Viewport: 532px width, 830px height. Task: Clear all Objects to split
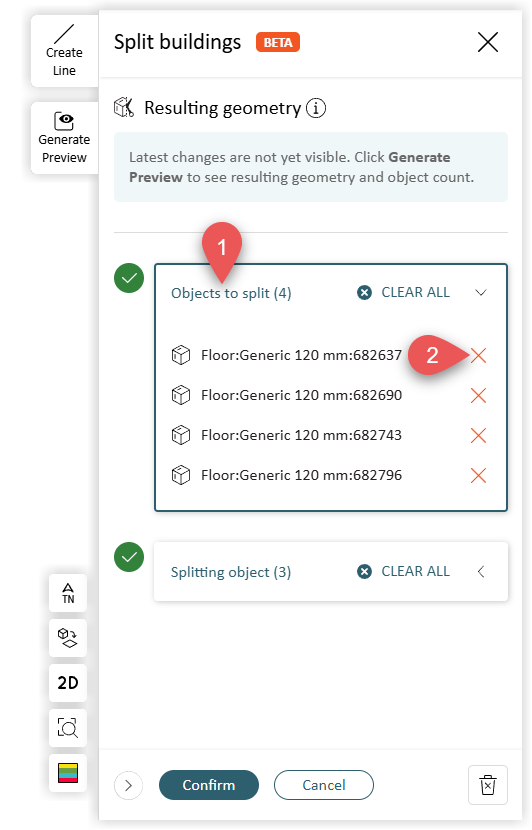point(403,292)
